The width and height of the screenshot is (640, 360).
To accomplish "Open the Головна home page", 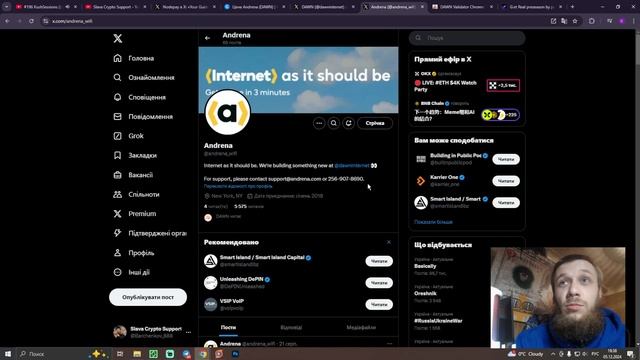I will click(x=134, y=58).
